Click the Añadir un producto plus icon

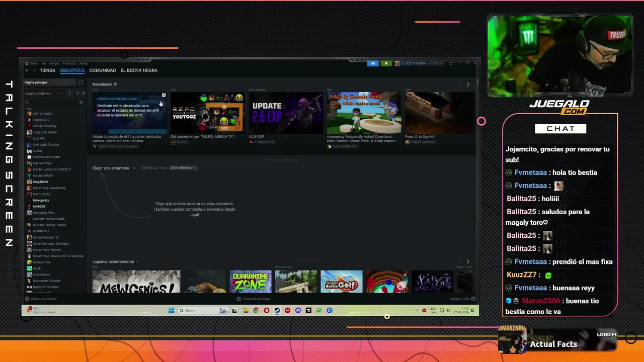point(27,299)
